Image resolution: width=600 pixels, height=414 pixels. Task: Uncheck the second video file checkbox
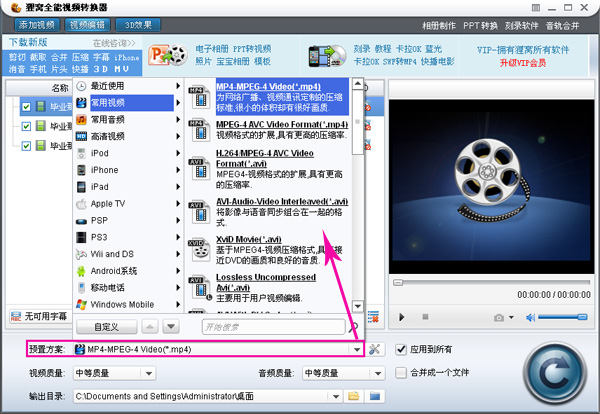[26, 126]
